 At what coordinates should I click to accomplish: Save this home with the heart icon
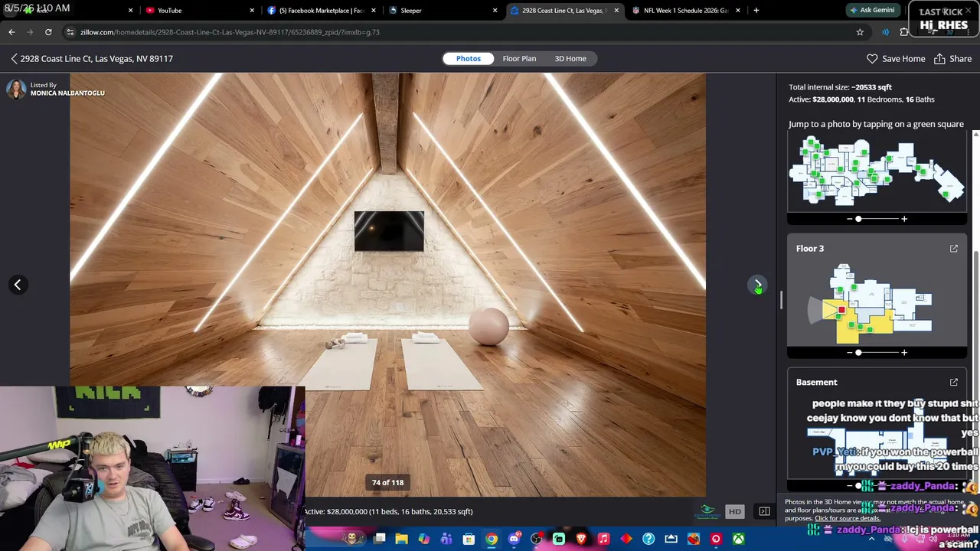[872, 58]
